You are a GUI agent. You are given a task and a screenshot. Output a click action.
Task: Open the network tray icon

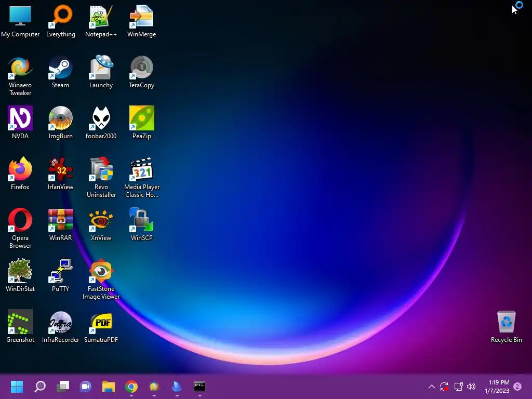(458, 387)
